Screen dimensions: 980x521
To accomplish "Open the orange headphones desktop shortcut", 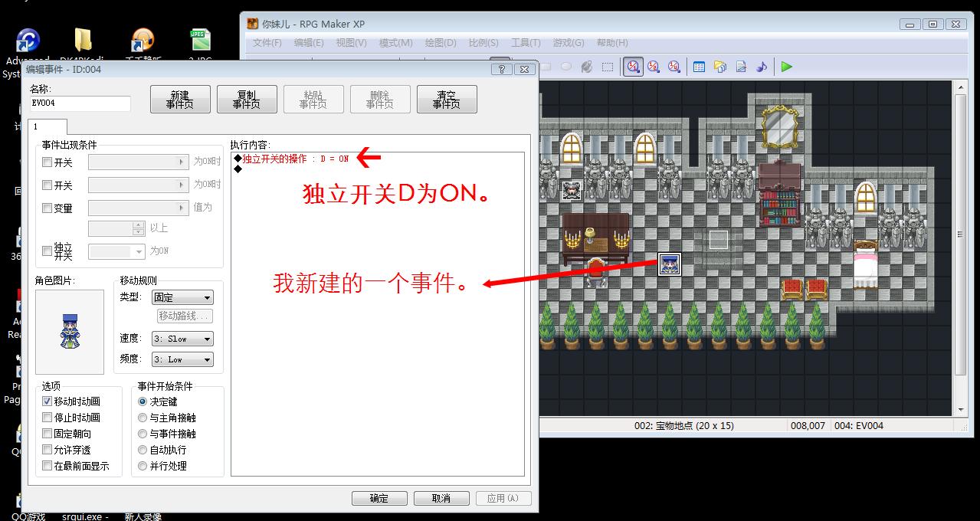I will point(143,41).
